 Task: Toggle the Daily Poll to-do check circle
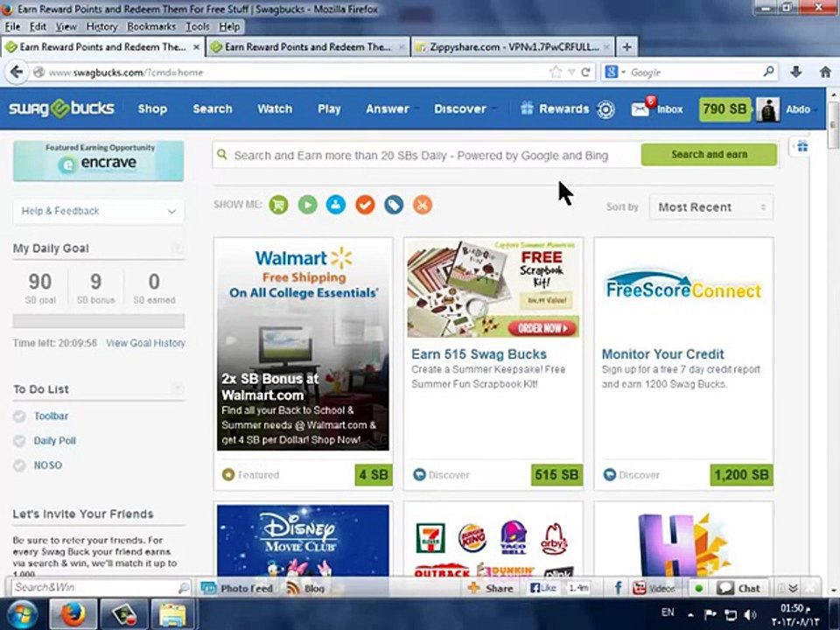pyautogui.click(x=19, y=441)
